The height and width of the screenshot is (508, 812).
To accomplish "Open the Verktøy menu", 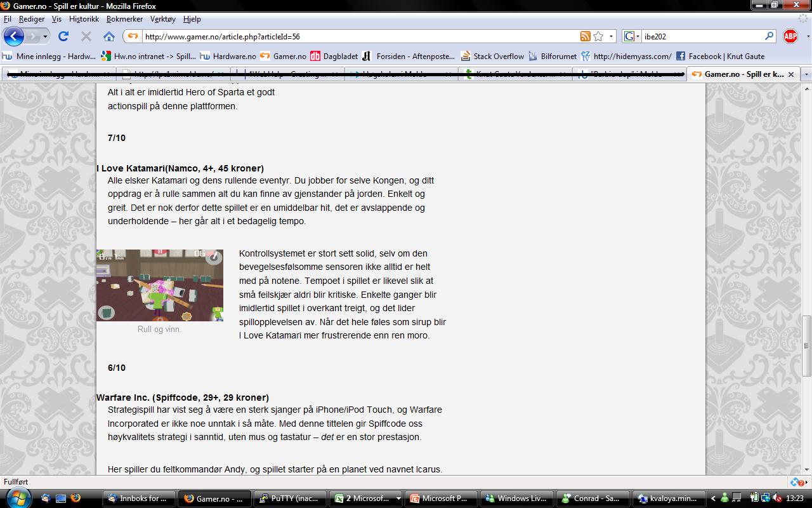I will 163,19.
